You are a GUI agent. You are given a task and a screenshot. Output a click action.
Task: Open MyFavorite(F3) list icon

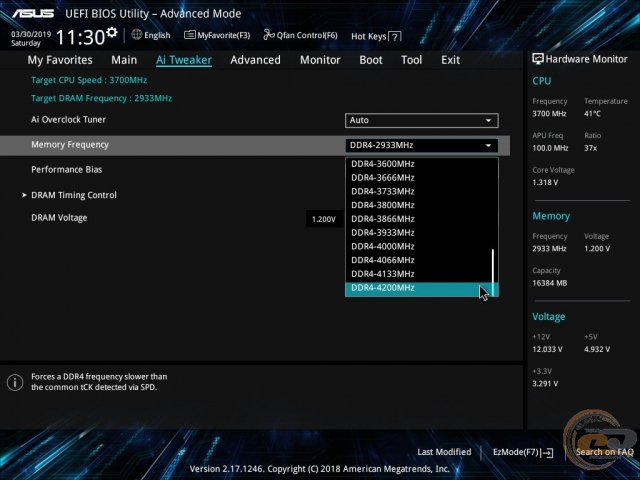point(189,35)
